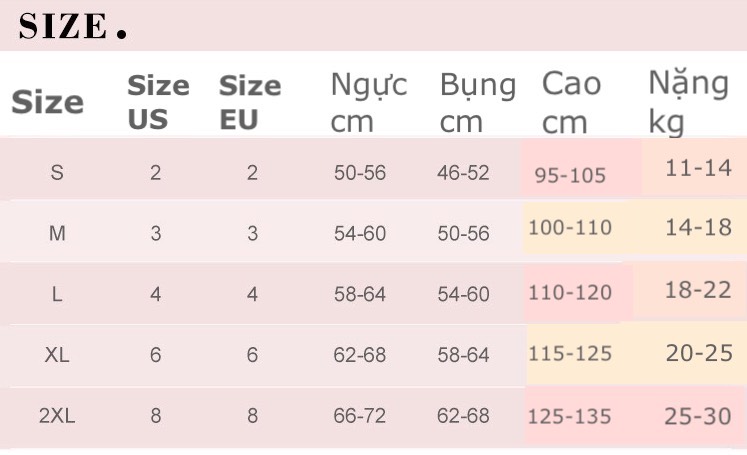Select the Nặng kg column header
This screenshot has height=455, width=747.
(688, 102)
